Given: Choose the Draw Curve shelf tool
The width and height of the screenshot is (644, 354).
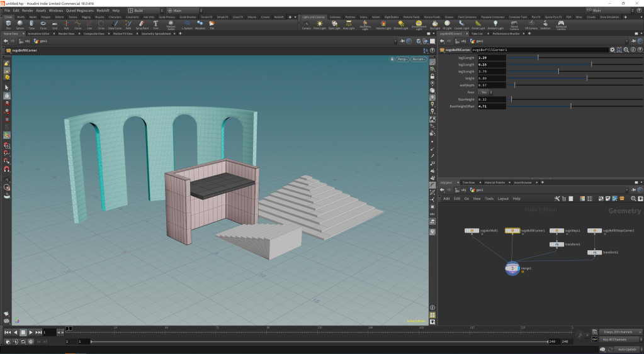Looking at the screenshot, I should [115, 25].
